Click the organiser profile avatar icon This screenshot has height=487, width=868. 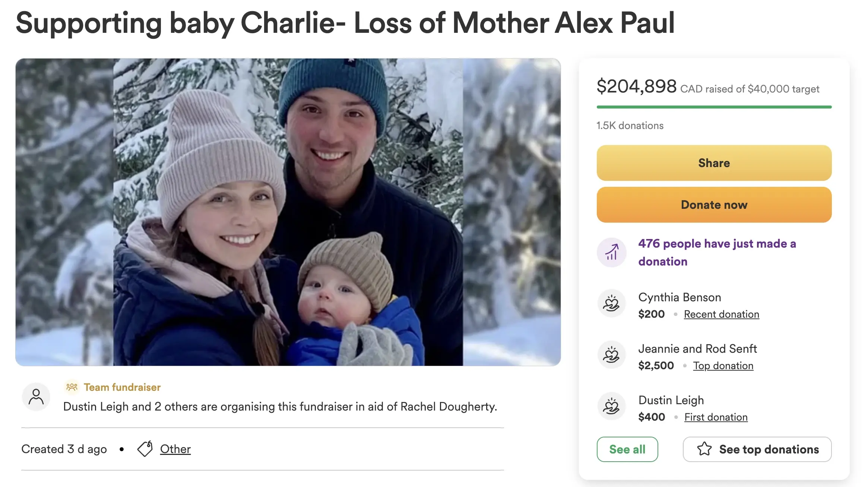36,397
